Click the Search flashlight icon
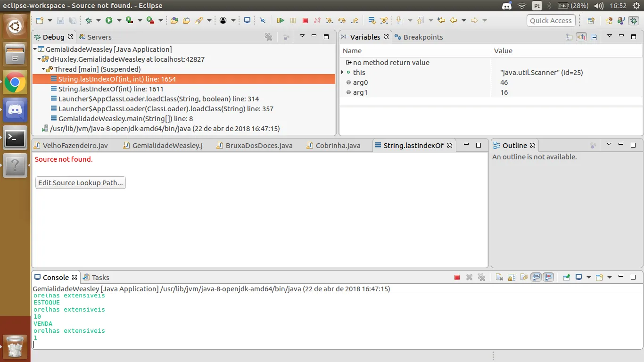The width and height of the screenshot is (644, 362). click(x=199, y=20)
